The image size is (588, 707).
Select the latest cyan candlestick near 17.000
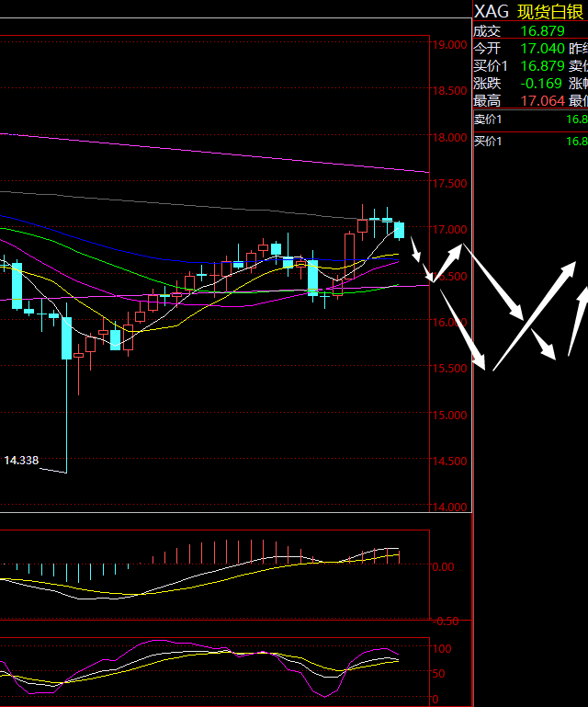coord(400,230)
